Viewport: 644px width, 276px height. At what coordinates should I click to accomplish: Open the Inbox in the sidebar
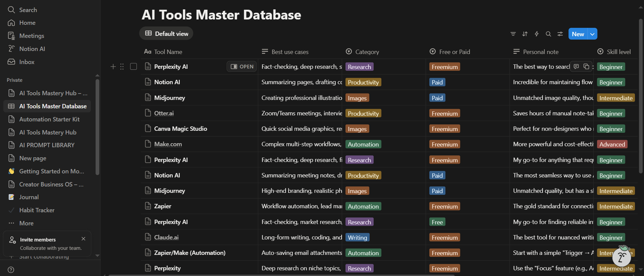(x=47, y=62)
